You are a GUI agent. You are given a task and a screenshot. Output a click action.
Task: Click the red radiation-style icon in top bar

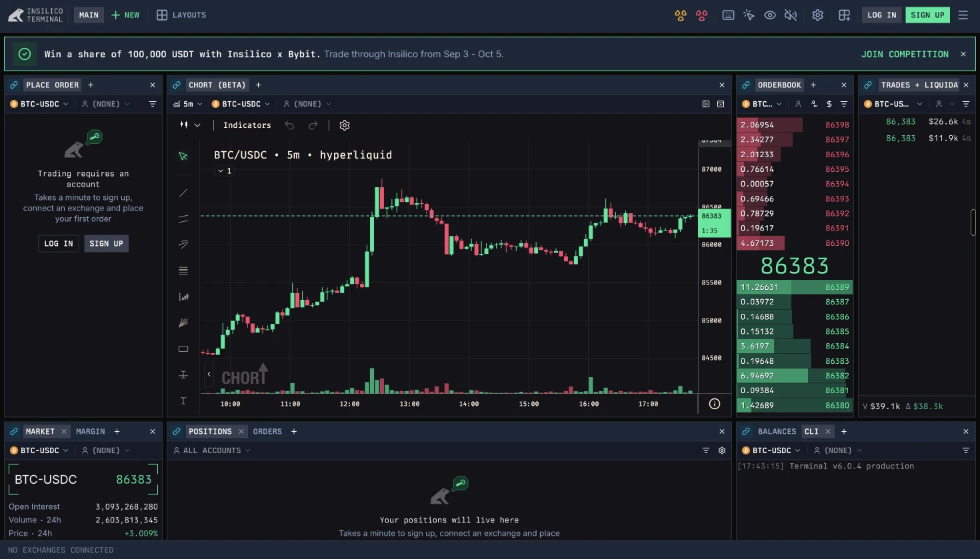[702, 15]
